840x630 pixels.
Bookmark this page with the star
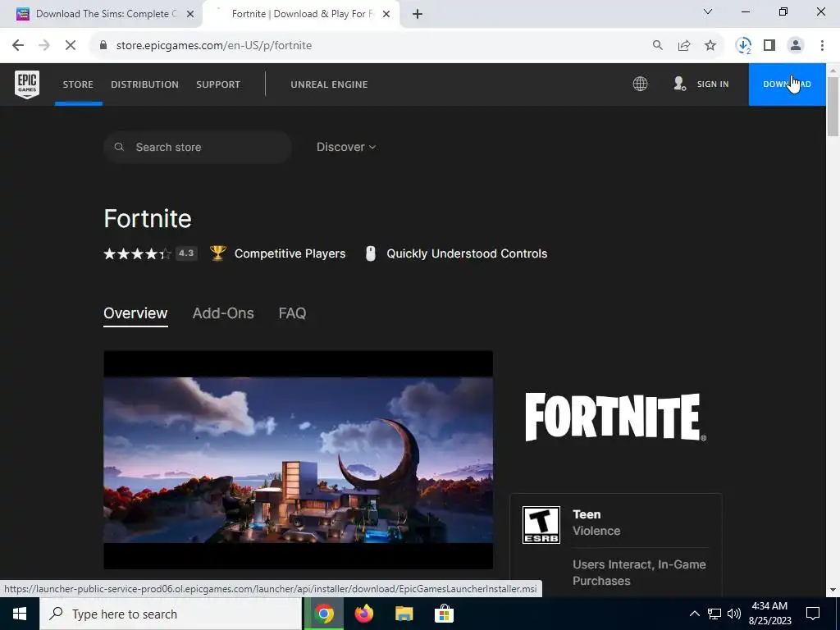(710, 45)
